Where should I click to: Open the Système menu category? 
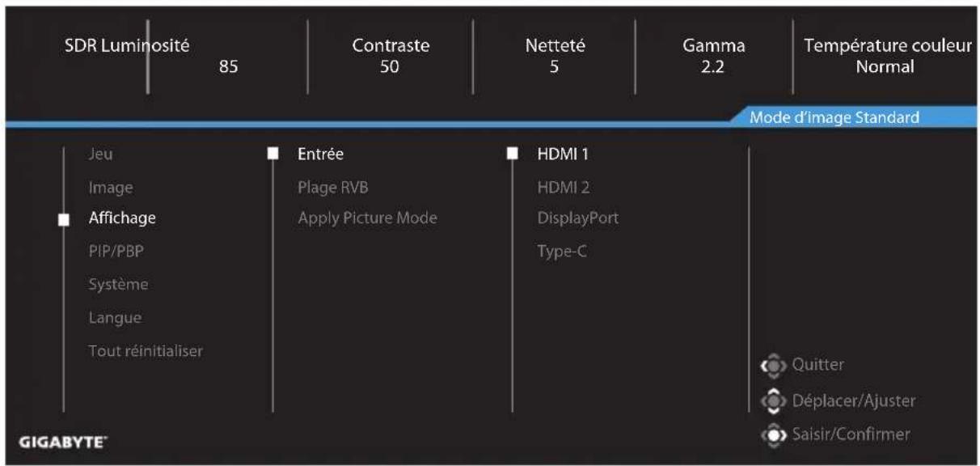(x=118, y=285)
